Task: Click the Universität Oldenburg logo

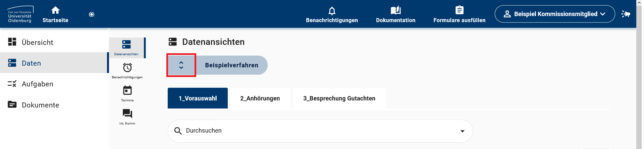Action: tap(20, 14)
